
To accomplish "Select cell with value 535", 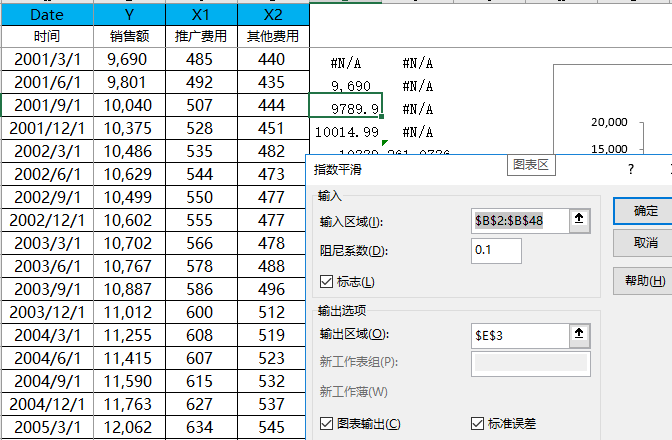I will pos(201,151).
